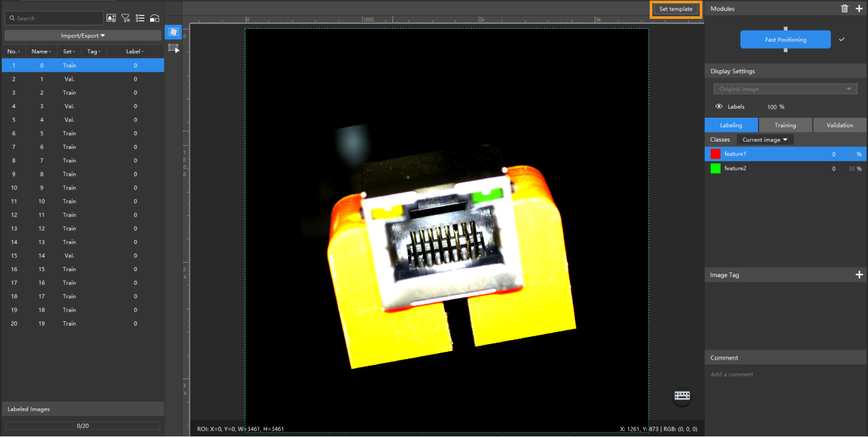Switch to the Training tab

(785, 125)
